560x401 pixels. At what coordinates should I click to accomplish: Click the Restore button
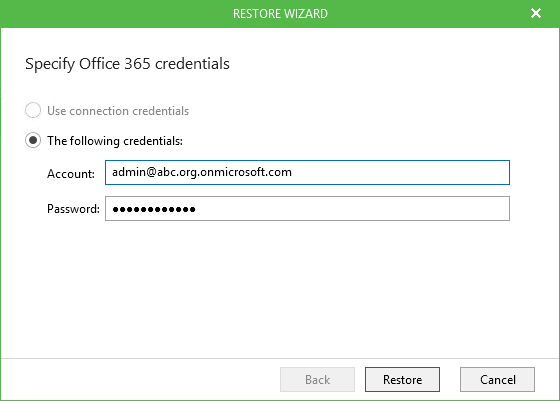[x=402, y=380]
